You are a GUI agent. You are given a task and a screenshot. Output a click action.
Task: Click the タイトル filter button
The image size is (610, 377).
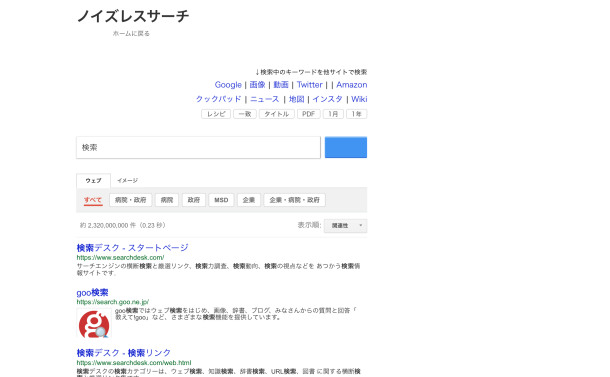click(277, 114)
